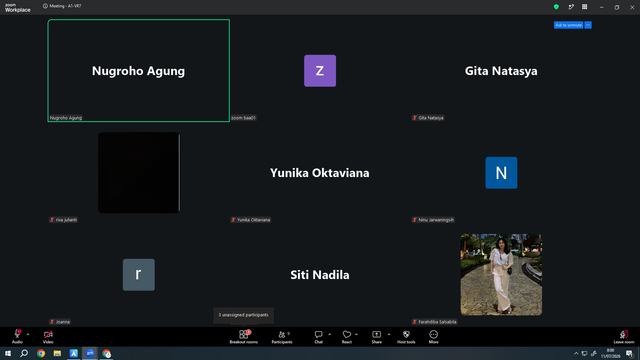Screen dimensions: 640x360
Task: Click the purple Z avatar of zoom baa01
Action: 320,71
